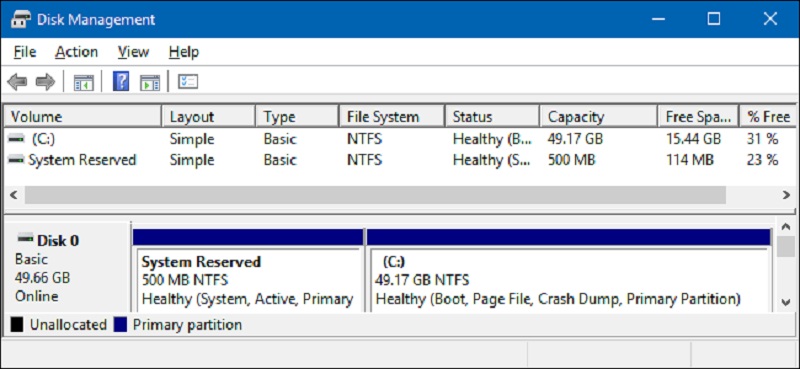800x369 pixels.
Task: Select the Disk 0 drive icon
Action: tap(26, 238)
